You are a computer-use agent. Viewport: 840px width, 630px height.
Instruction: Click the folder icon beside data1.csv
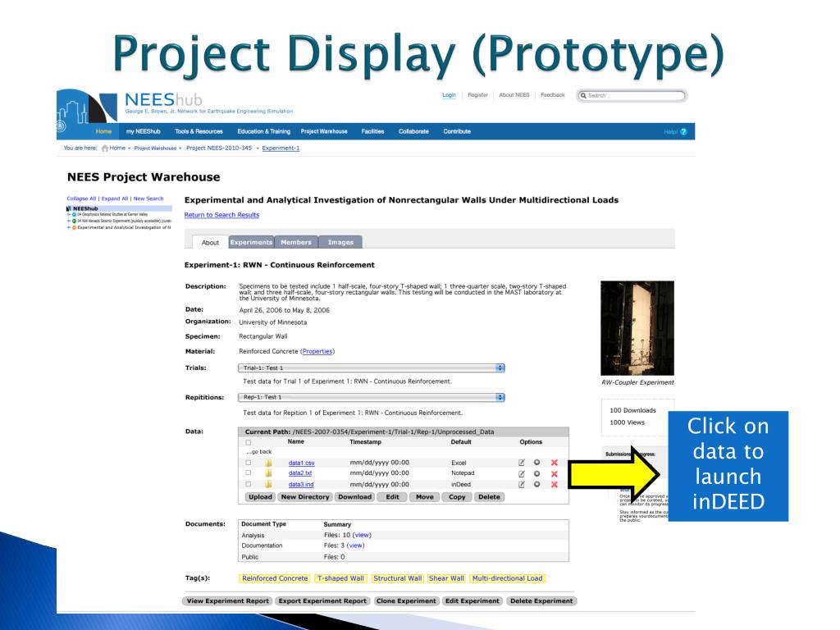268,463
